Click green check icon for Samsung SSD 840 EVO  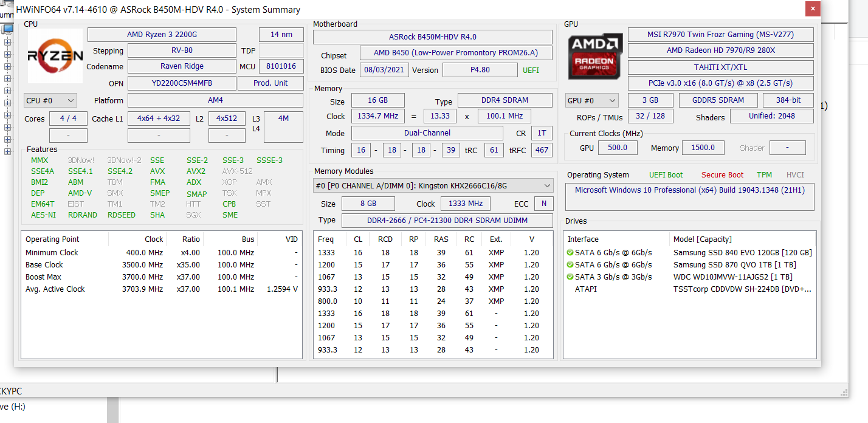tap(570, 253)
